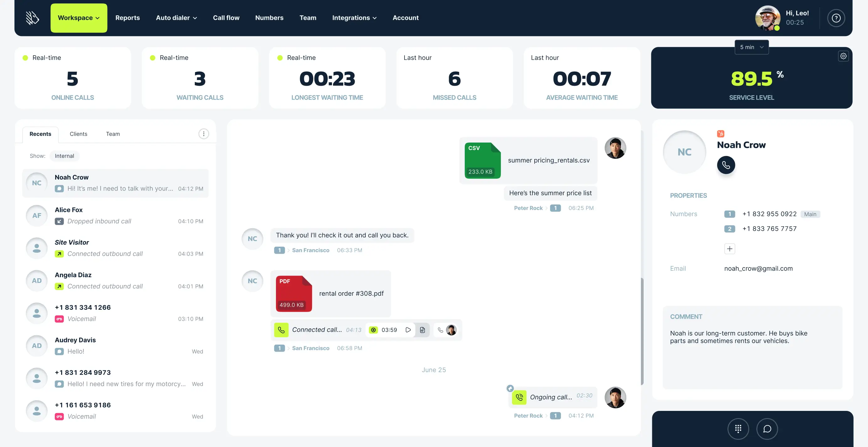Click number badge 2 beside +1 833 765 7757
This screenshot has width=868, height=447.
click(729, 229)
